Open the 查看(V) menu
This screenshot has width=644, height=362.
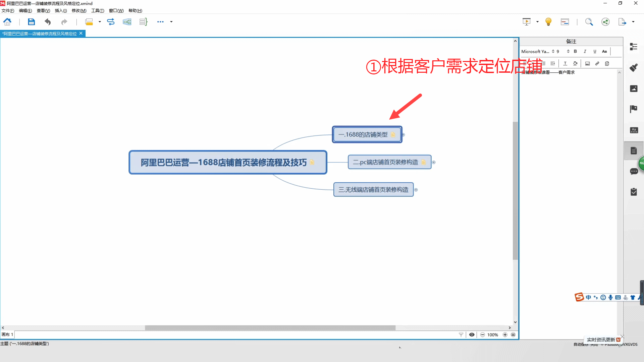(x=43, y=11)
